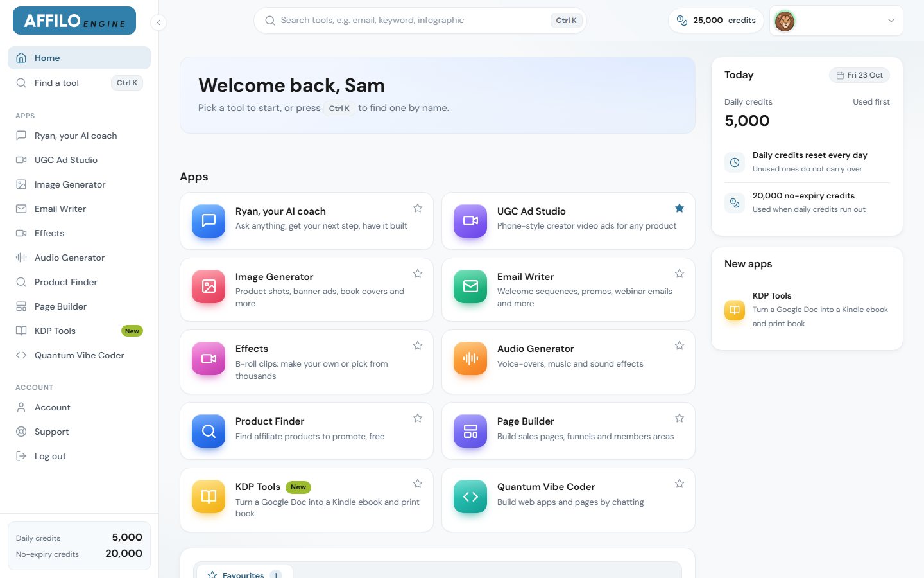Click the red Image Generator picture icon

click(x=209, y=286)
